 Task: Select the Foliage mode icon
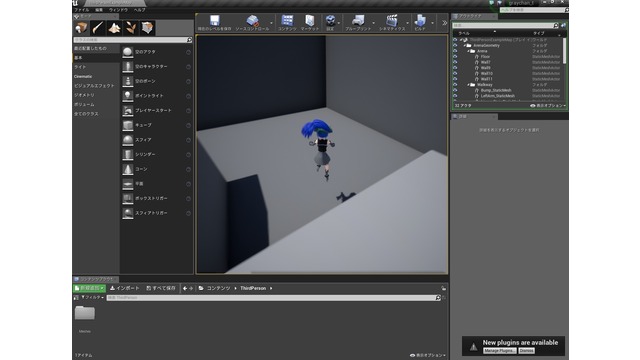(x=131, y=28)
